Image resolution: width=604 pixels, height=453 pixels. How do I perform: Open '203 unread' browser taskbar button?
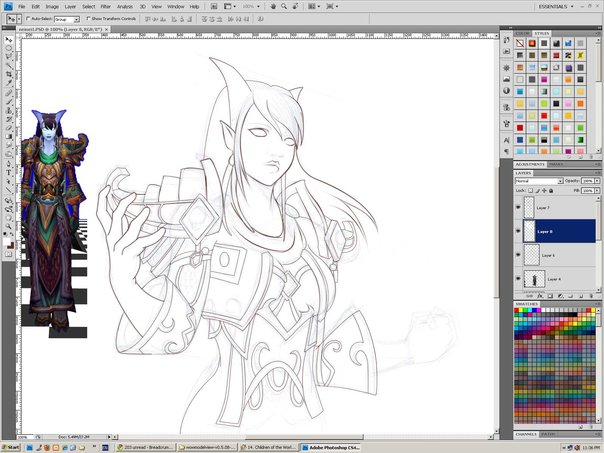(146, 448)
